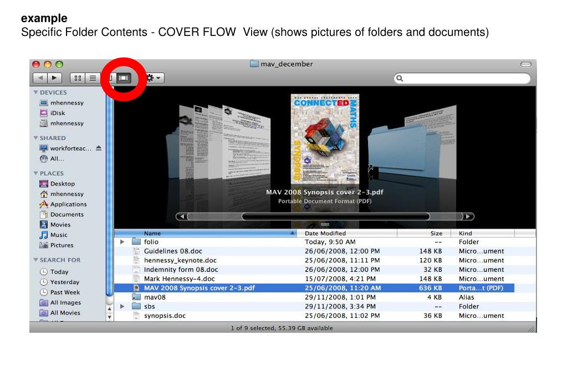
Task: Click the Cover Flow resize handle
Action: coord(325,225)
